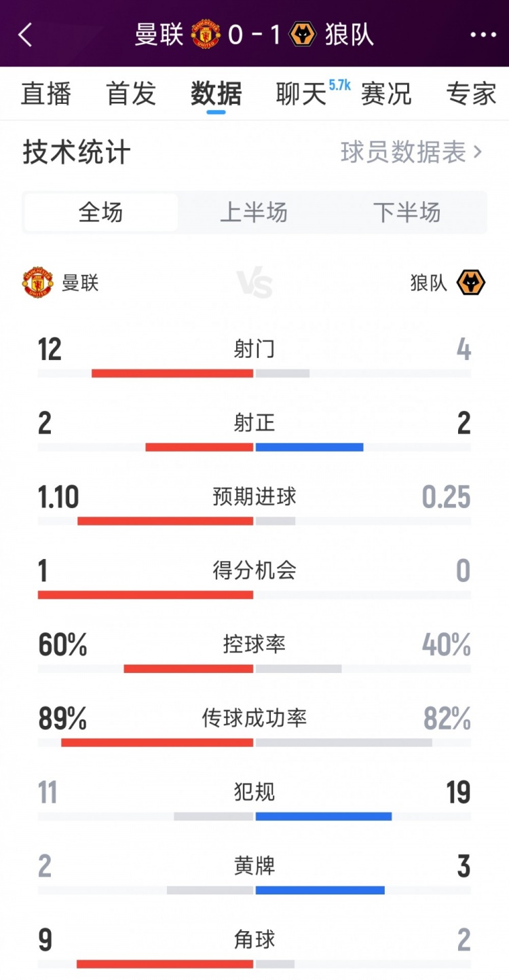Tap Wolves logo beside 狼队 label

coord(470,282)
